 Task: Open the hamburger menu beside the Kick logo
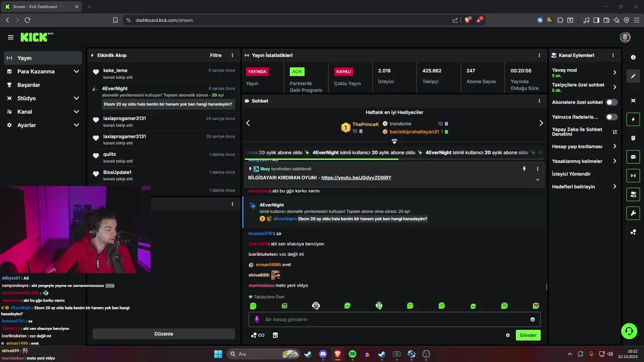coord(11,37)
